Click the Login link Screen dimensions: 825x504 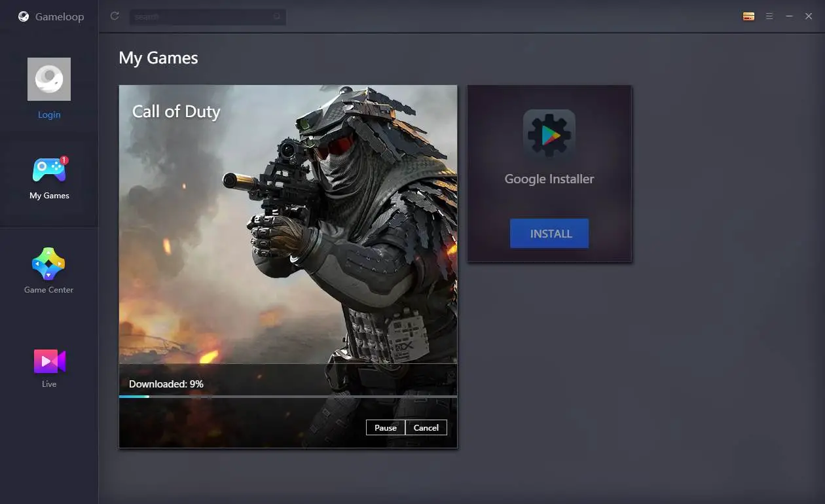coord(49,115)
